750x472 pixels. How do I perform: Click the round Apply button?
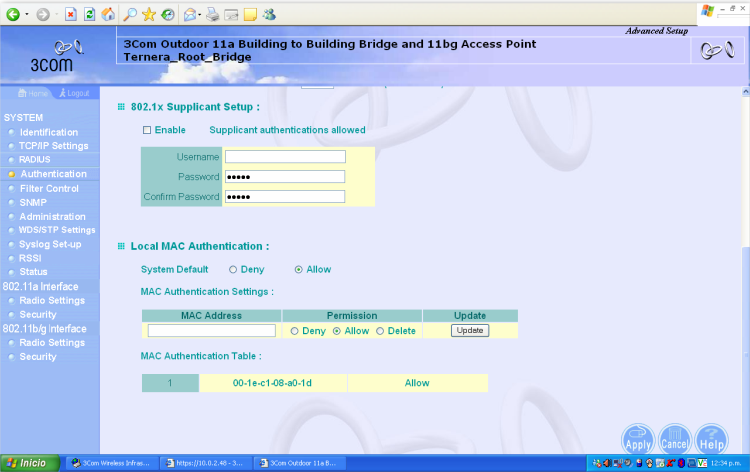637,441
